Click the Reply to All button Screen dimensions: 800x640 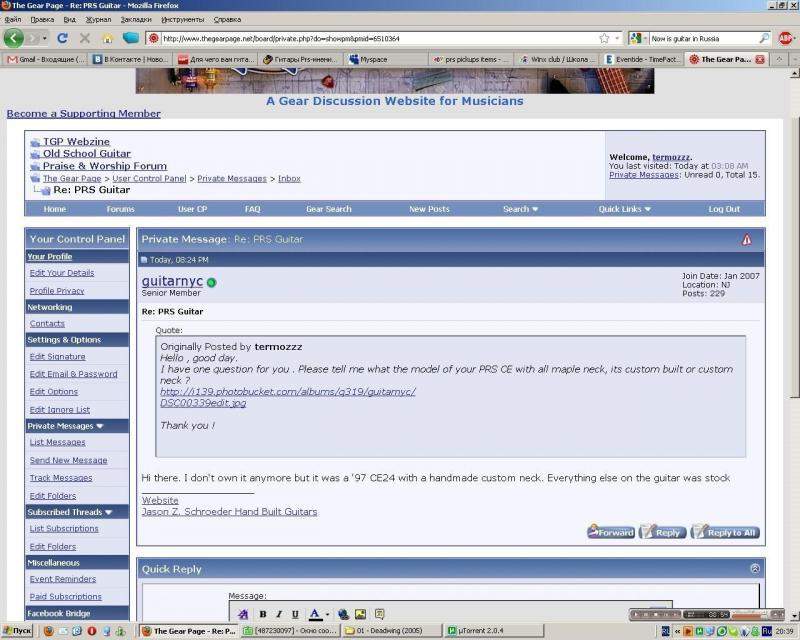725,532
